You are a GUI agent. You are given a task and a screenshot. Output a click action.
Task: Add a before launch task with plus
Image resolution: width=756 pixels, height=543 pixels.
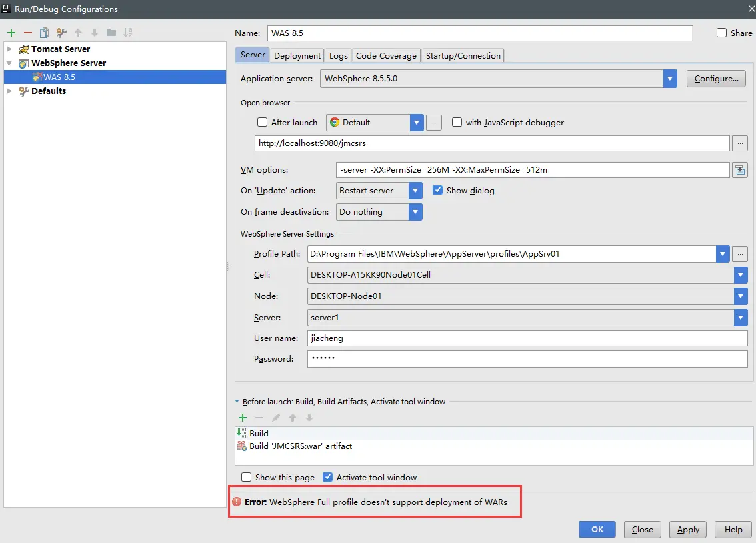pos(243,418)
